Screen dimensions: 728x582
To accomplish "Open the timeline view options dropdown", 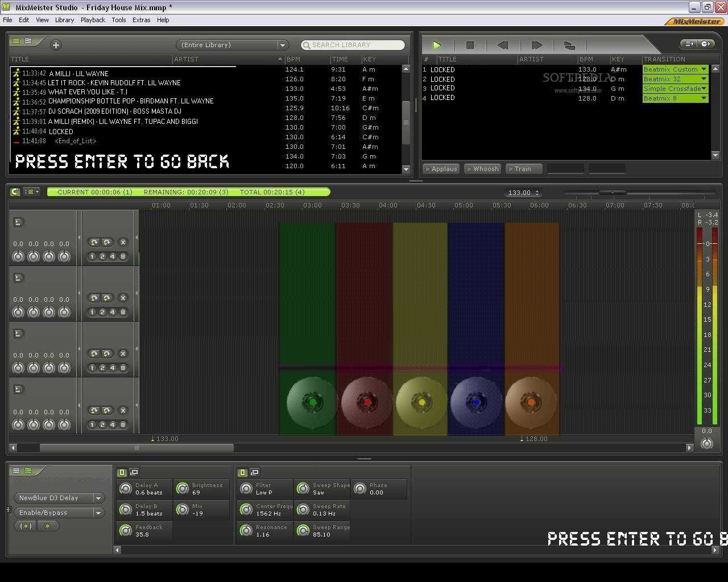I will point(32,192).
